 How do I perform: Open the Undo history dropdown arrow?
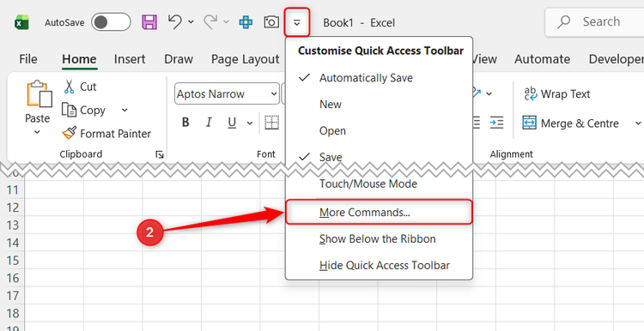pyautogui.click(x=191, y=22)
